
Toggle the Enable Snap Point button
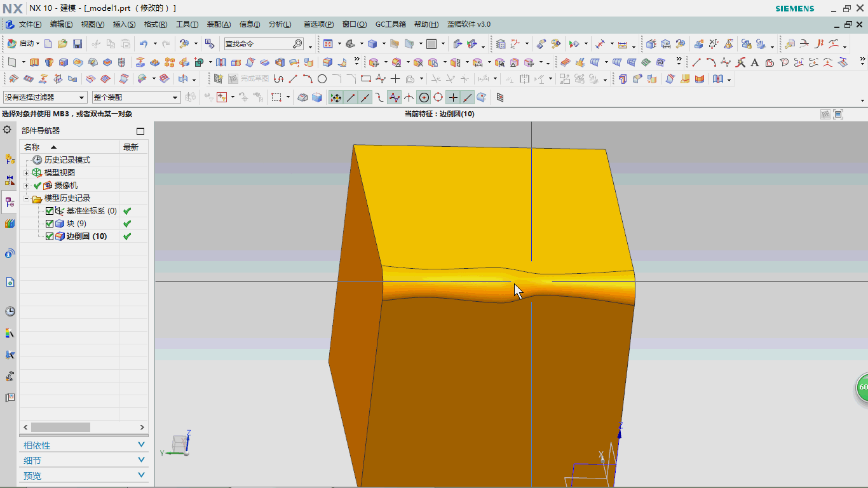pos(336,97)
